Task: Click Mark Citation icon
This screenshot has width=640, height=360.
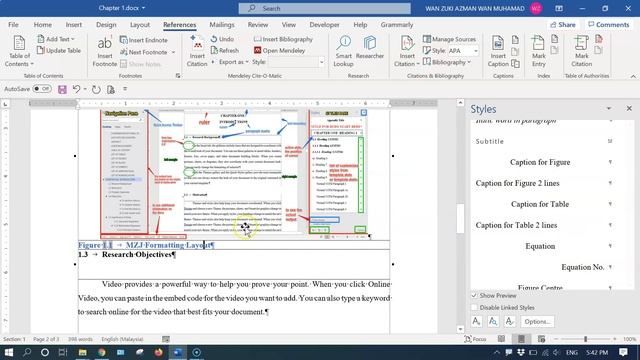Action: tap(582, 51)
